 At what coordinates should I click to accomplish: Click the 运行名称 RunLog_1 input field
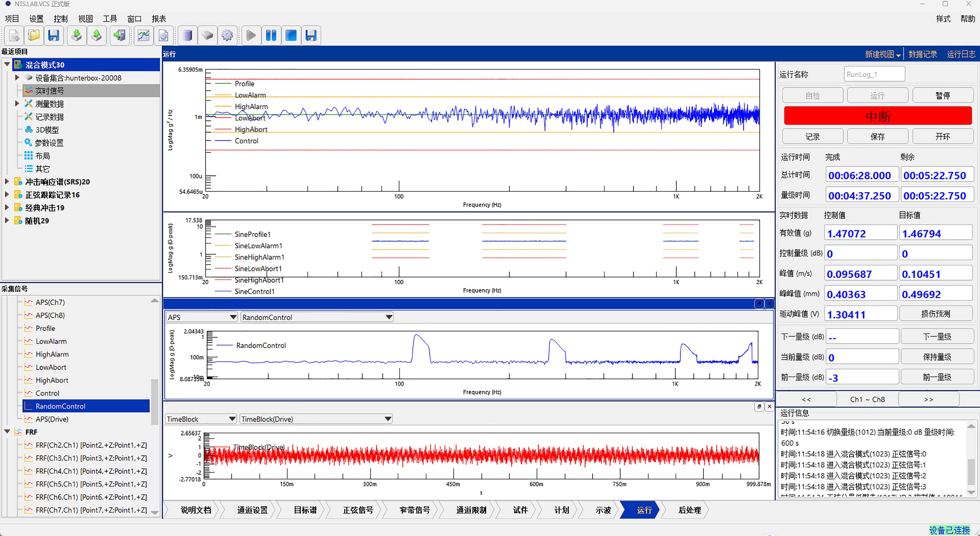point(874,74)
